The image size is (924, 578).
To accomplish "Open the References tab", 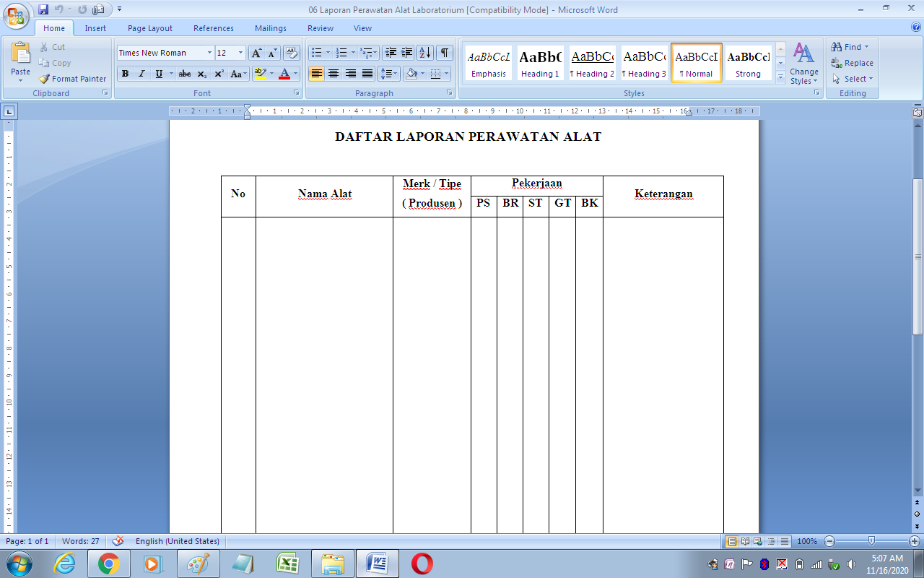I will tap(214, 28).
